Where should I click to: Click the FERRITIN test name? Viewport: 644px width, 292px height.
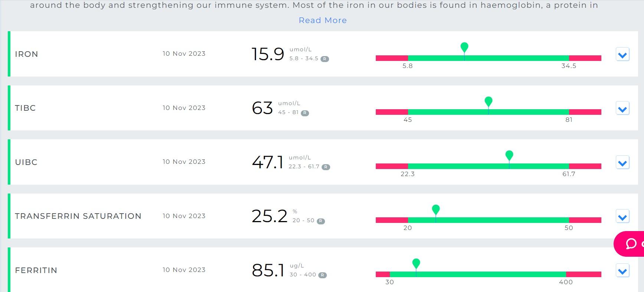click(36, 270)
